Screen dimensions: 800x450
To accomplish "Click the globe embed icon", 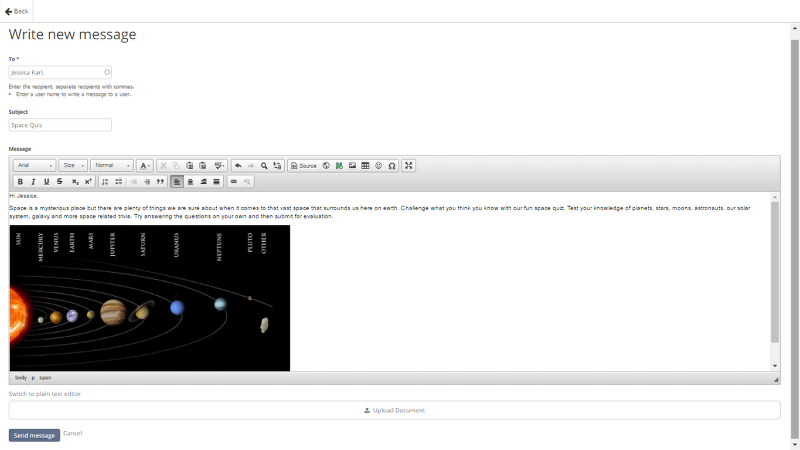I will (326, 166).
